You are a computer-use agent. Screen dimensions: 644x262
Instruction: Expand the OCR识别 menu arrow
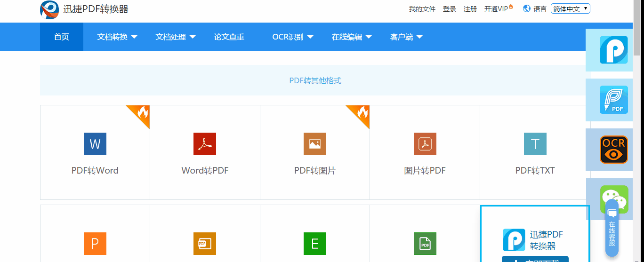[x=310, y=37]
